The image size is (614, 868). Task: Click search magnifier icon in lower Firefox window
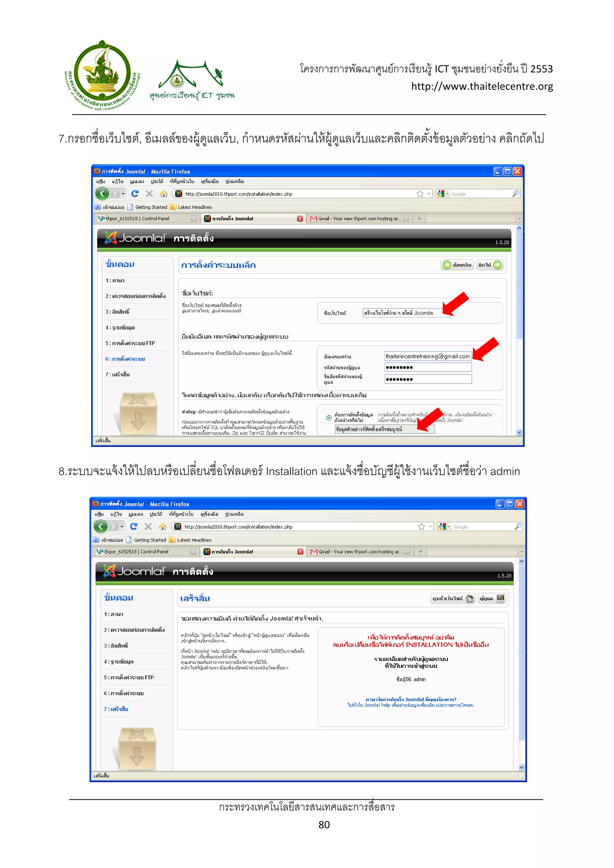click(518, 526)
